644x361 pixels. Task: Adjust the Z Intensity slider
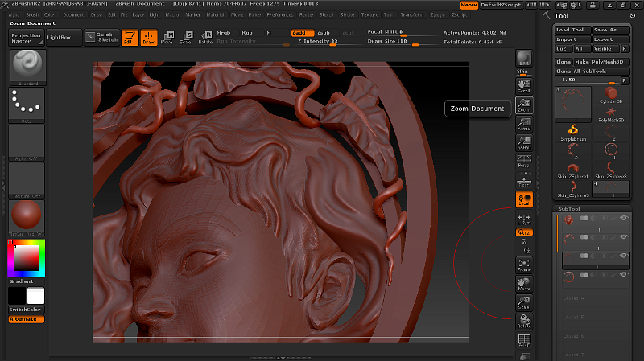[x=330, y=42]
